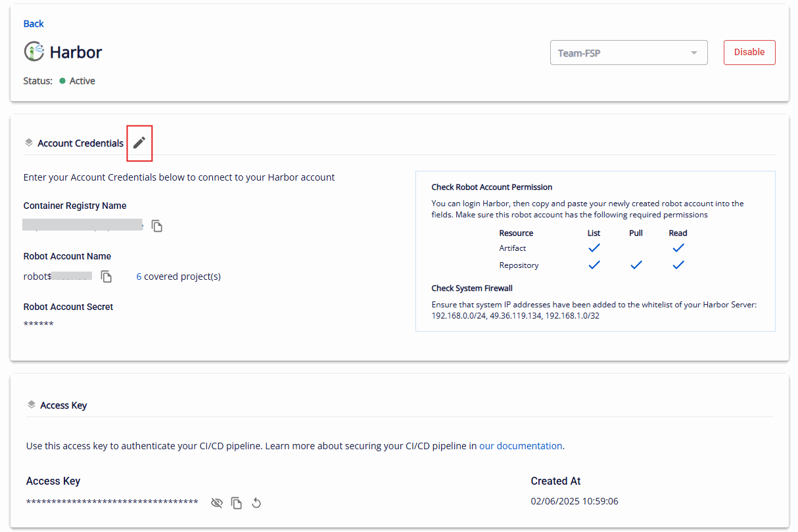Screen dimensions: 798x532
Task: Open the Team-FSP dropdown
Action: click(x=628, y=53)
